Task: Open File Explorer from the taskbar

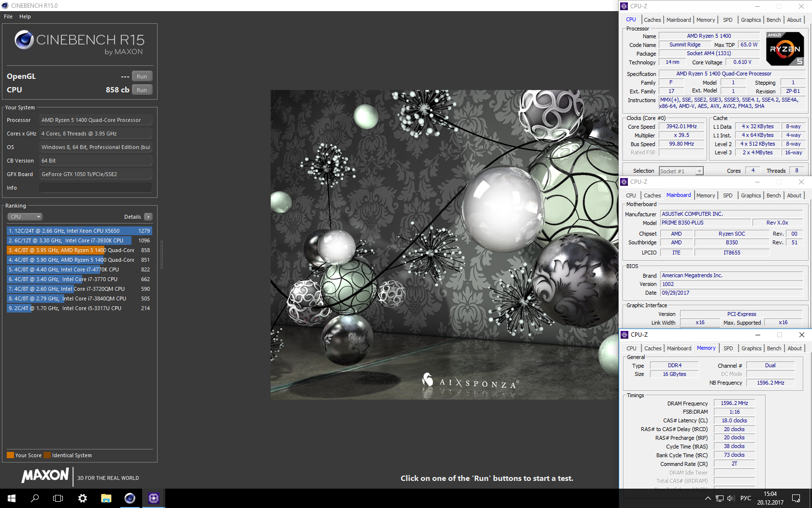Action: (x=106, y=498)
